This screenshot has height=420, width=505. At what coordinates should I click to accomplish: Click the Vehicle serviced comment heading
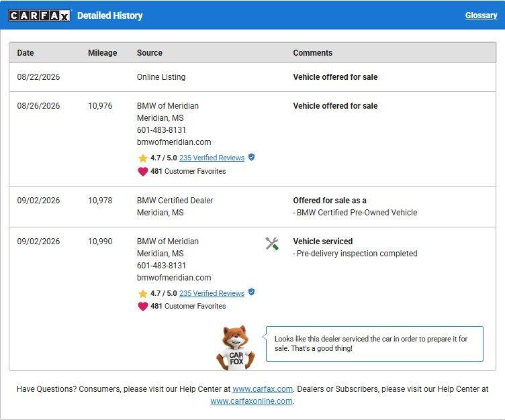(x=323, y=242)
